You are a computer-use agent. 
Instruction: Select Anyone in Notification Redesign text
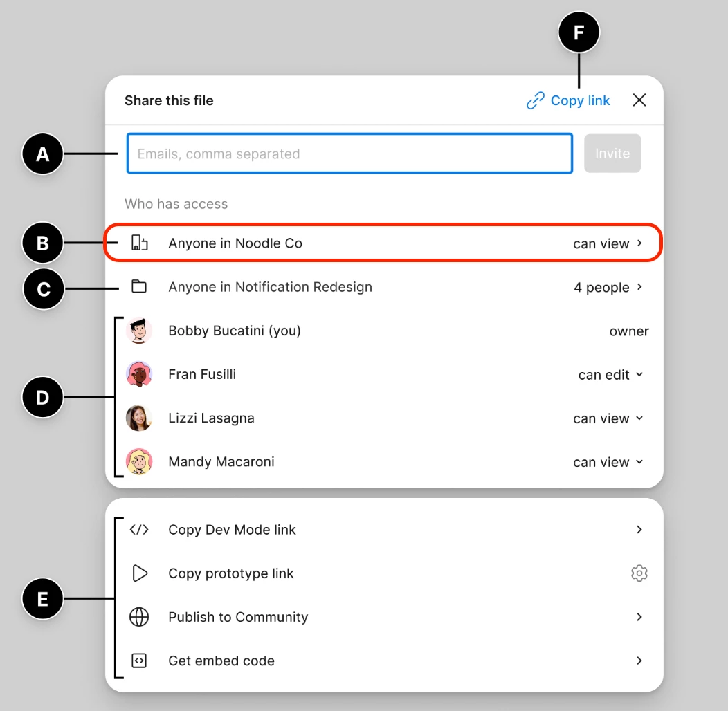(x=270, y=287)
